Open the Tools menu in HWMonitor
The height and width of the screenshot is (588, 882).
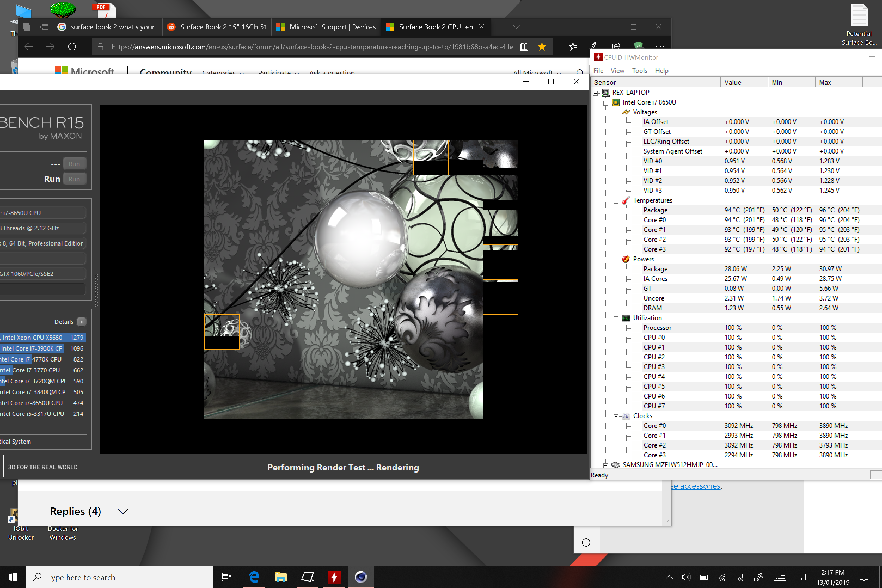639,71
